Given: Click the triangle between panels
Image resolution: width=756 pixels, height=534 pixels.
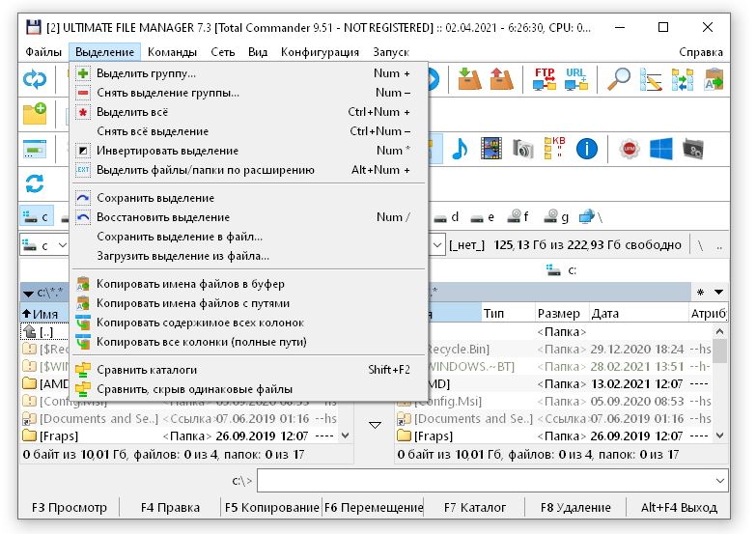Looking at the screenshot, I should point(375,425).
